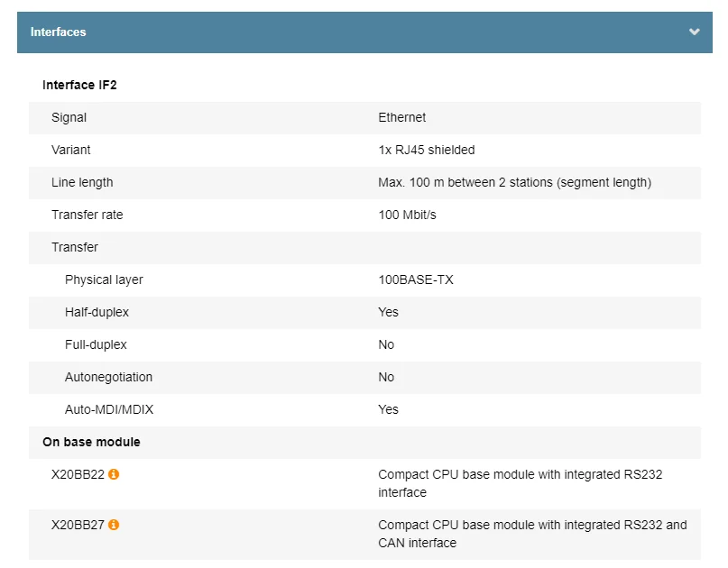This screenshot has width=728, height=568.
Task: Click the Signal row label
Action: coord(69,117)
